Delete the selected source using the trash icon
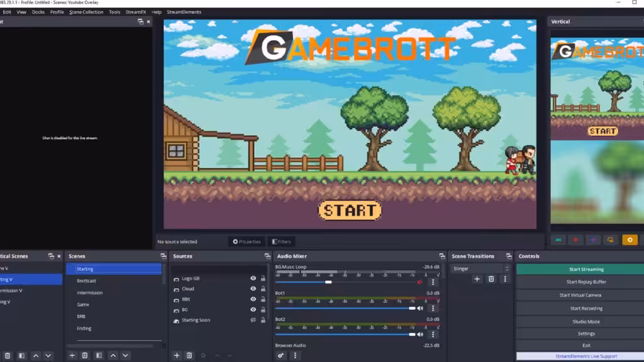This screenshot has height=362, width=644. tap(189, 356)
